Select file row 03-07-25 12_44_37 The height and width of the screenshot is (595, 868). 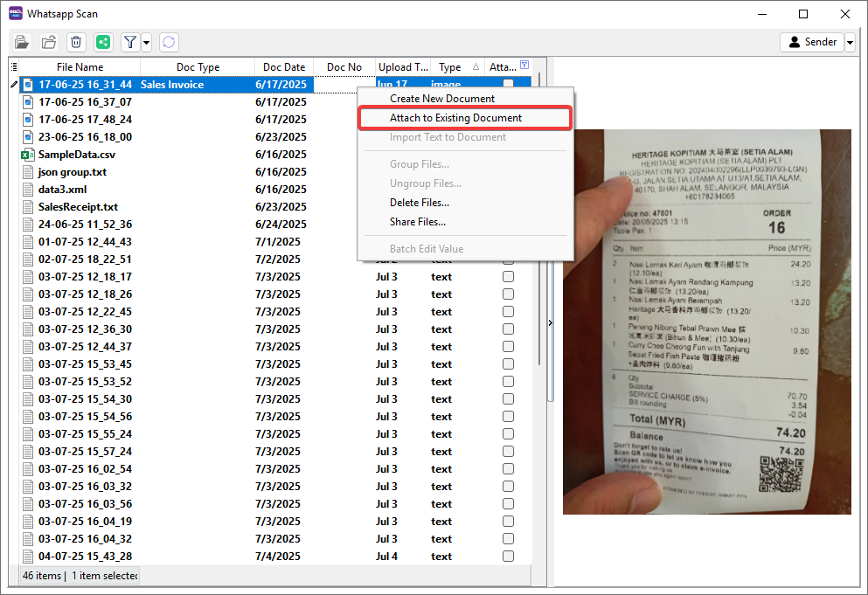[x=275, y=347]
